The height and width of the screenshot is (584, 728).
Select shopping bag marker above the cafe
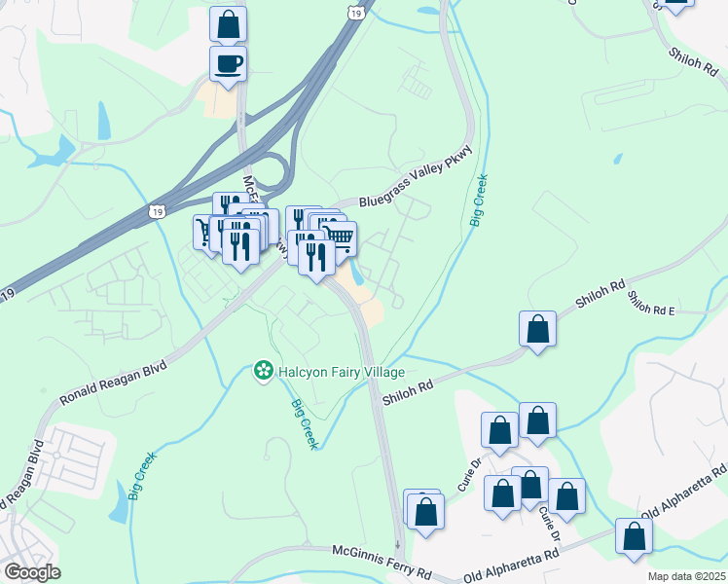coord(228,25)
